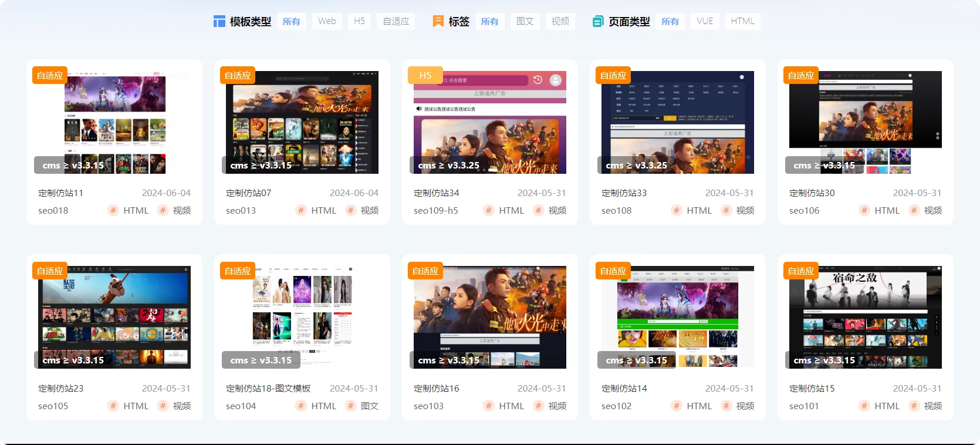This screenshot has width=980, height=445.
Task: Filter tags by 视频
Action: pos(560,21)
